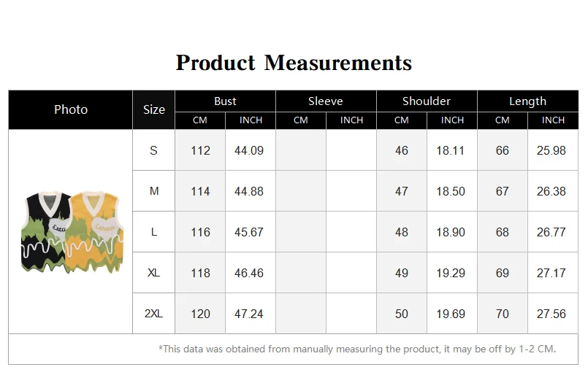
Task: Click the 19.29 shoulder inch value
Action: (451, 273)
